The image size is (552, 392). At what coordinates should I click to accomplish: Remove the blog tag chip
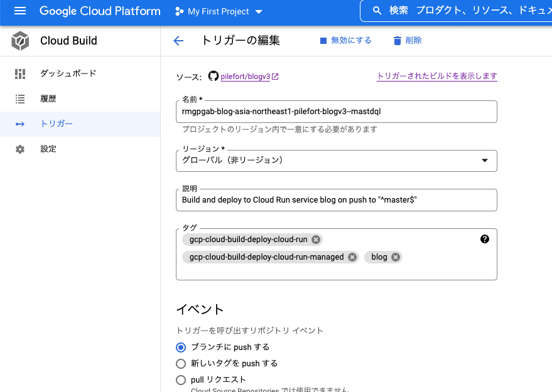pos(395,257)
